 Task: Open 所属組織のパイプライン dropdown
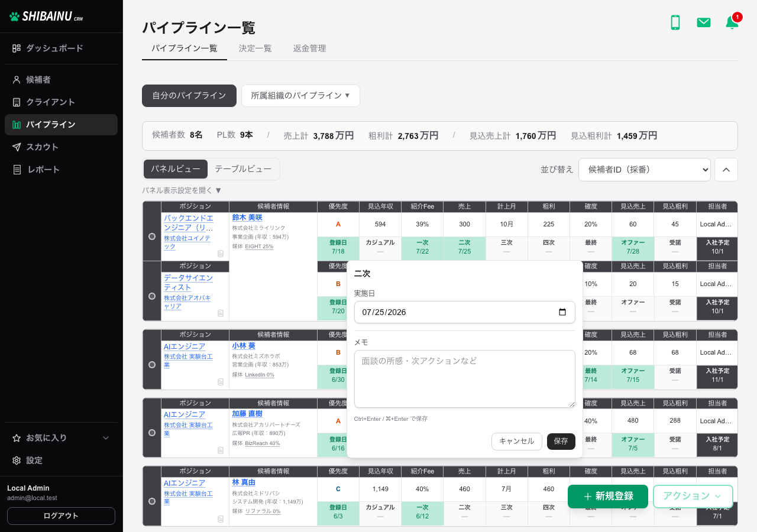point(300,96)
